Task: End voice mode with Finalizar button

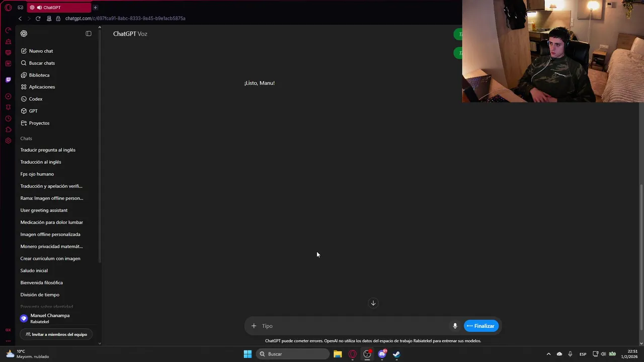Action: click(481, 326)
